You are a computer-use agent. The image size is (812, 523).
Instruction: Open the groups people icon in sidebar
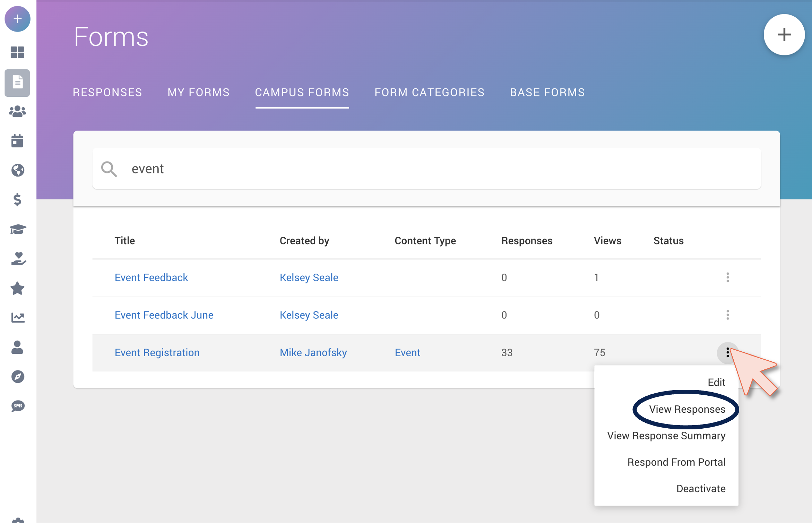(x=17, y=112)
